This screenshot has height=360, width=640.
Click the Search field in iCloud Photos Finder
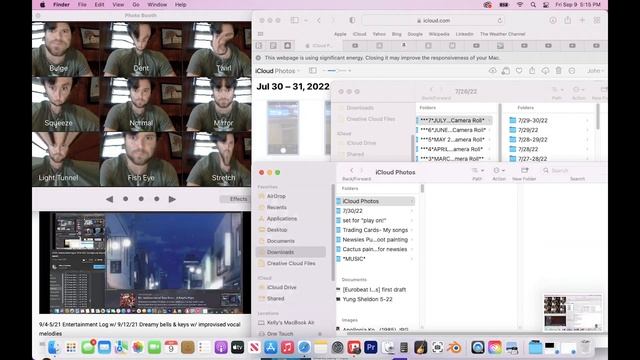click(x=573, y=170)
